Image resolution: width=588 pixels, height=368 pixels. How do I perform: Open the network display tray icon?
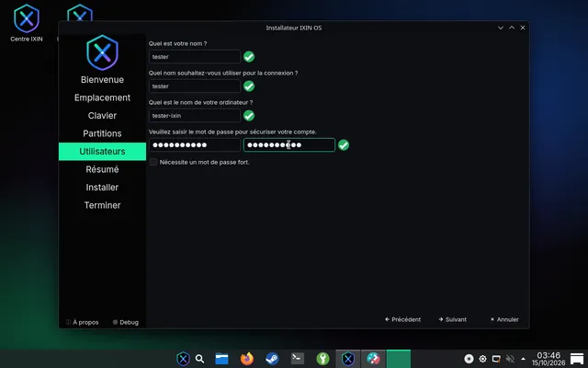click(x=496, y=359)
